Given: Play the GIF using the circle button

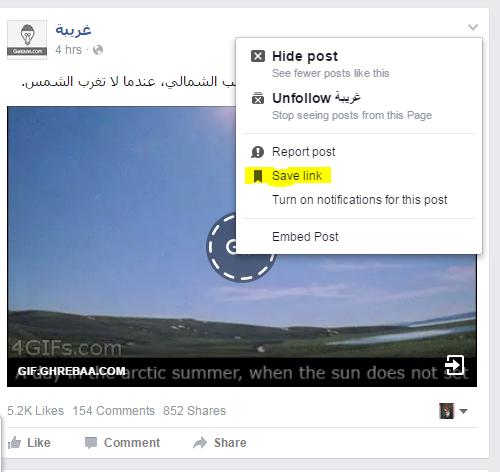Looking at the screenshot, I should tap(241, 247).
